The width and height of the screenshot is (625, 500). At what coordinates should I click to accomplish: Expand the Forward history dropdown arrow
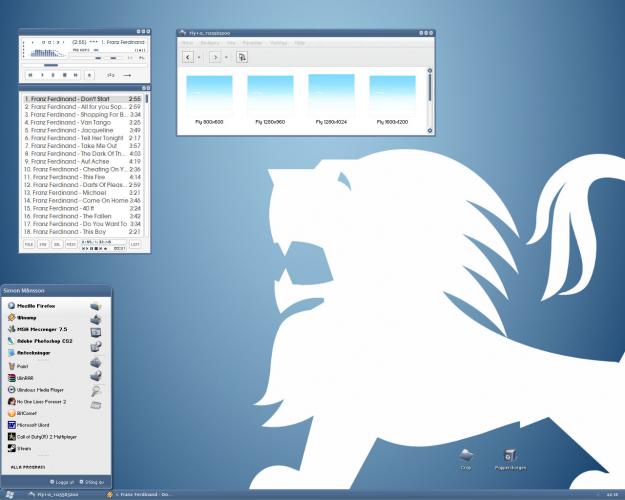pyautogui.click(x=226, y=58)
